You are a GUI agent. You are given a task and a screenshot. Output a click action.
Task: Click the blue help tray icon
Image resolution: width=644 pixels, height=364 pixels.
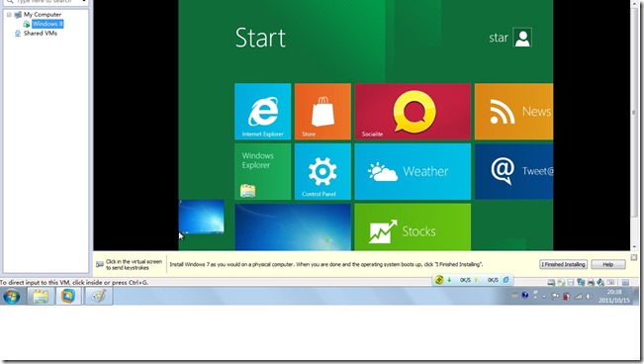click(525, 295)
